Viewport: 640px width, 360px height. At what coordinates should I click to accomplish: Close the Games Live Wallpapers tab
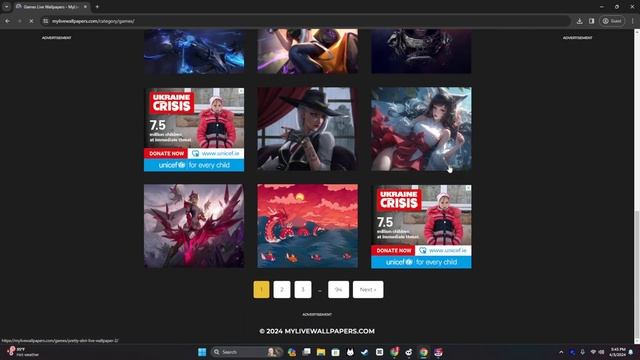(85, 7)
